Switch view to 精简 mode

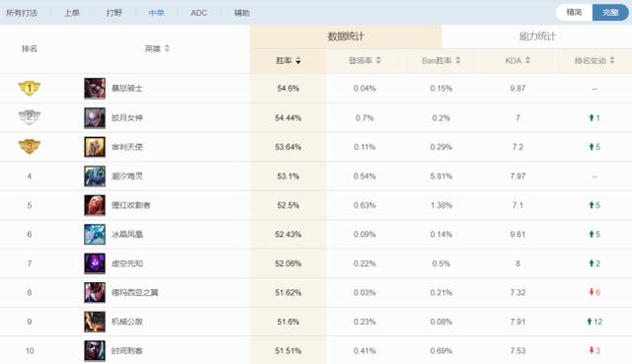point(574,13)
